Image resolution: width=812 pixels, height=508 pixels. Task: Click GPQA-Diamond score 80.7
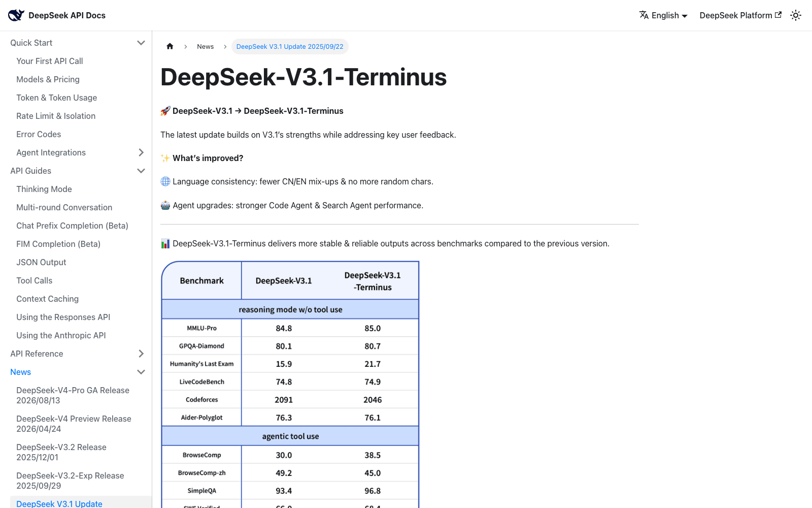click(x=373, y=346)
